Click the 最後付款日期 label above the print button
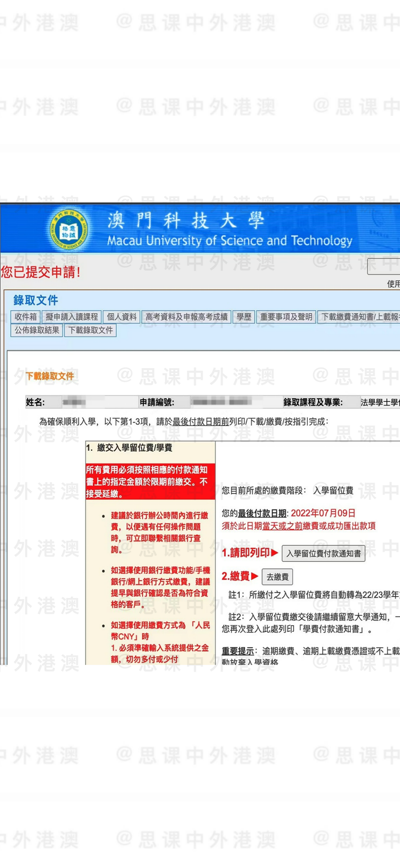 click(x=262, y=513)
